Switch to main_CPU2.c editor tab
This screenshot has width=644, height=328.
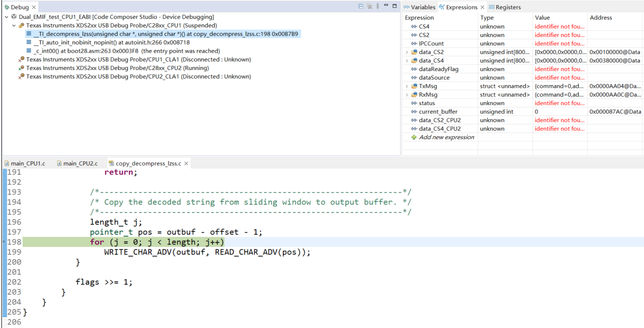[x=77, y=163]
